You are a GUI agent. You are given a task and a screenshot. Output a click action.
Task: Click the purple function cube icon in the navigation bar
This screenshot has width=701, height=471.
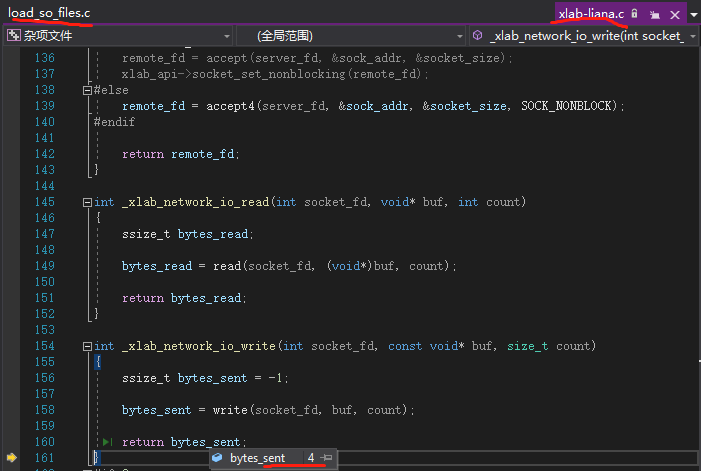pyautogui.click(x=477, y=35)
